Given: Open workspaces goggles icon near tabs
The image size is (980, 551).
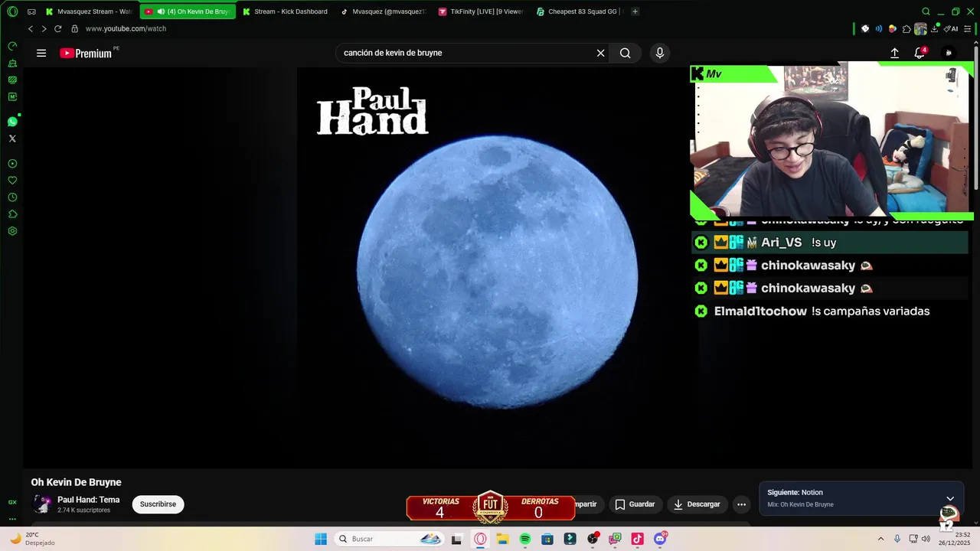Looking at the screenshot, I should pyautogui.click(x=31, y=11).
